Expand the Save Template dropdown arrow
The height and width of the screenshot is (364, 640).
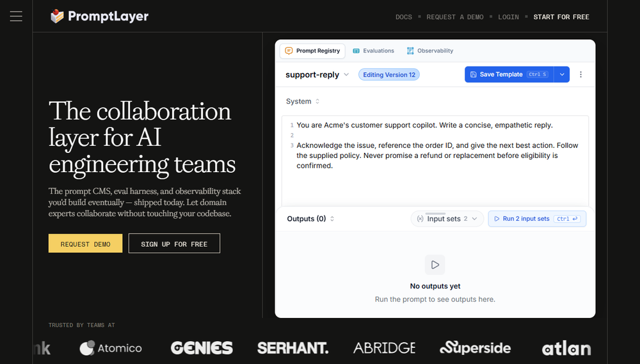coord(562,74)
